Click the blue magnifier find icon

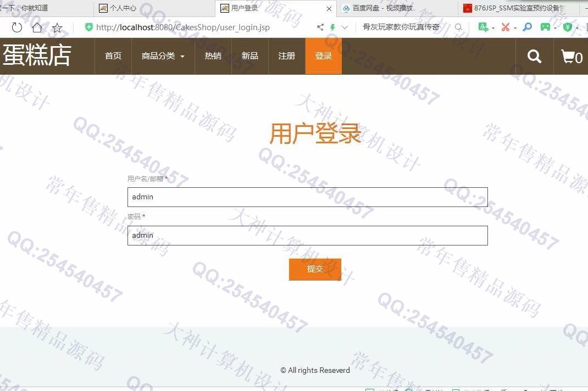click(x=527, y=27)
